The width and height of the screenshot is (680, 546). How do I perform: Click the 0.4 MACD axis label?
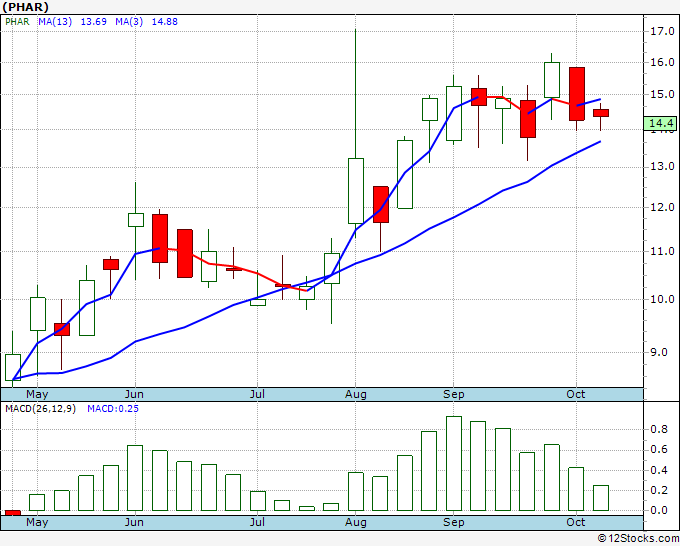click(659, 470)
